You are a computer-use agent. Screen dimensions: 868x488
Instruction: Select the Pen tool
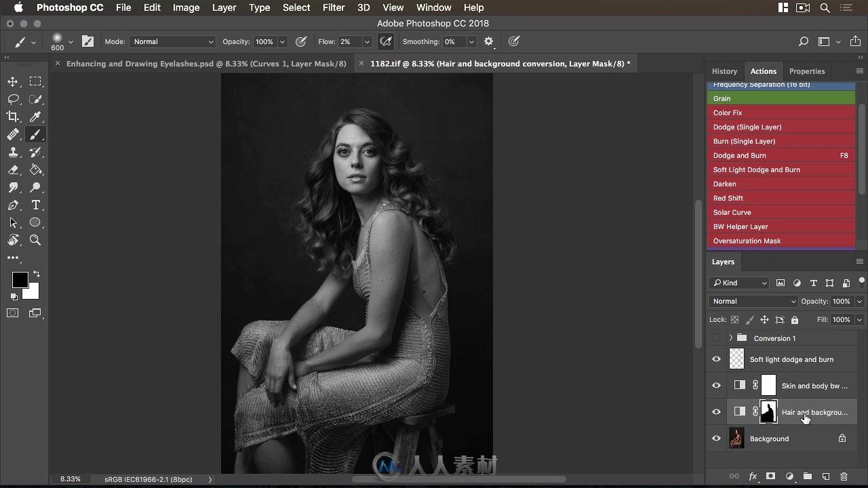(13, 205)
